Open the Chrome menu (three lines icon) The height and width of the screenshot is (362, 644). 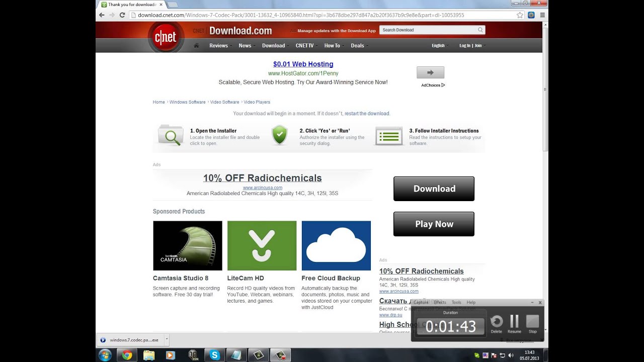[x=542, y=15]
